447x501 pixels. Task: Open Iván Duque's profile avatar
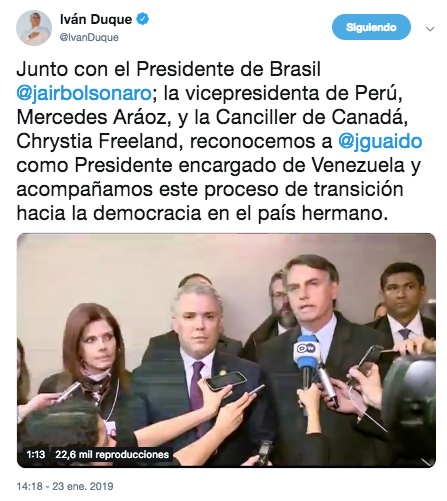34,28
